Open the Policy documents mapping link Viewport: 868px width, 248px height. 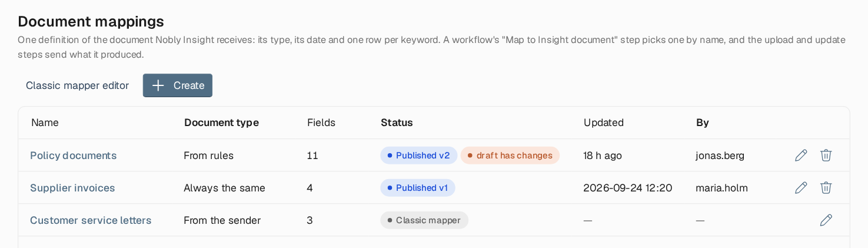click(74, 156)
